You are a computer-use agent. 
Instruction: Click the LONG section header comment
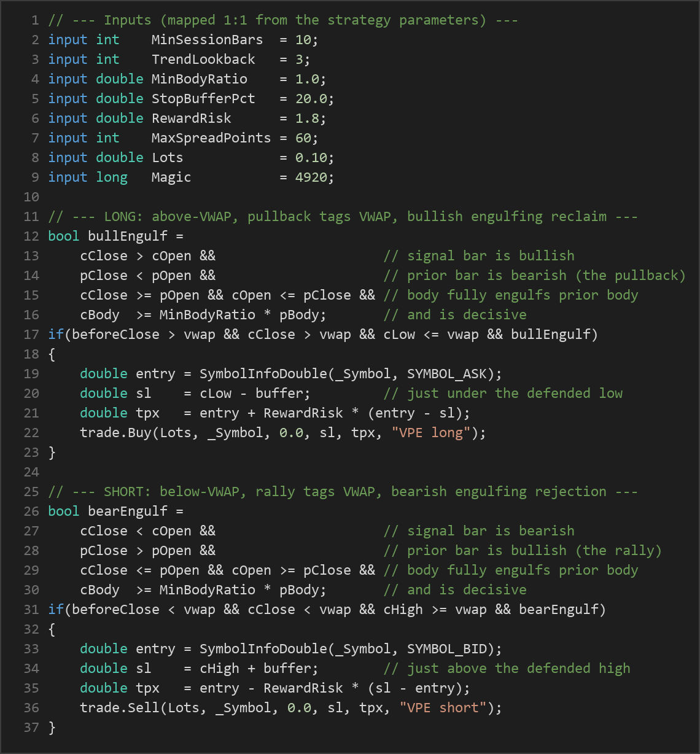(x=343, y=217)
